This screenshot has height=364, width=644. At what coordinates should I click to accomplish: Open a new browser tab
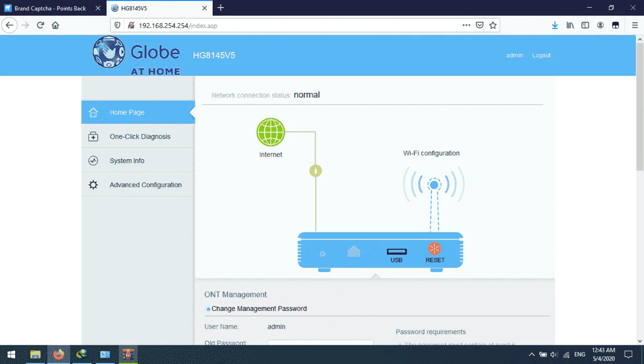(221, 8)
